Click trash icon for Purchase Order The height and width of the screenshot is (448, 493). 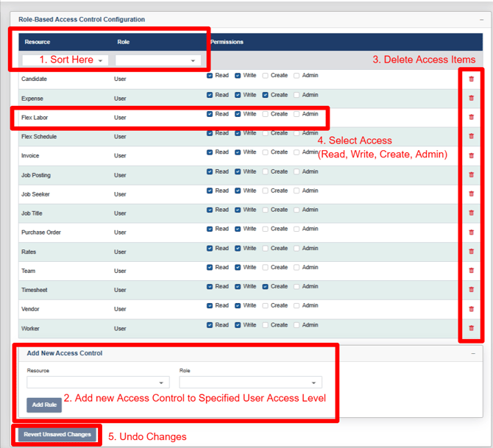click(x=471, y=232)
